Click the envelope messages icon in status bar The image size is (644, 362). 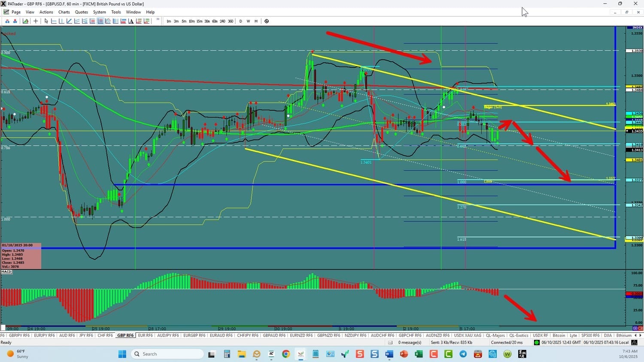pos(390,342)
